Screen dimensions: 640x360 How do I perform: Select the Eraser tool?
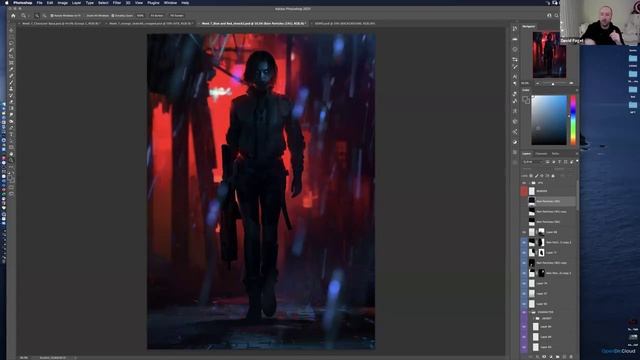pyautogui.click(x=11, y=102)
